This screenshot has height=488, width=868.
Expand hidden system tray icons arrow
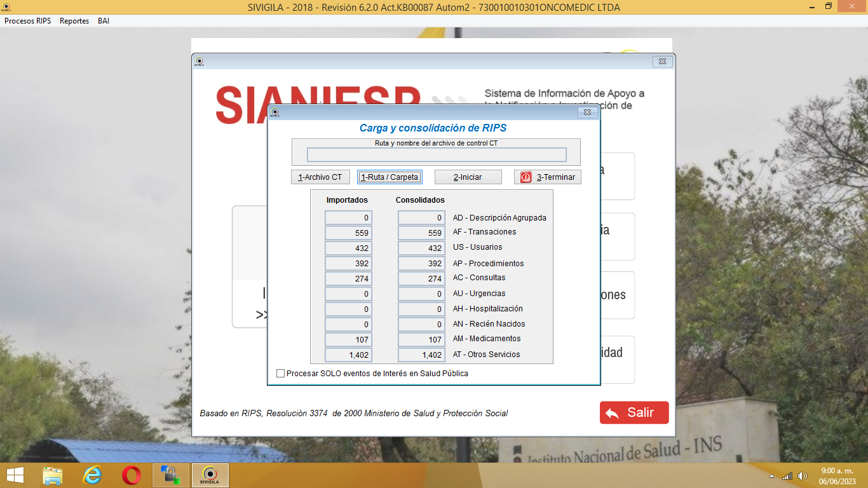[x=772, y=476]
